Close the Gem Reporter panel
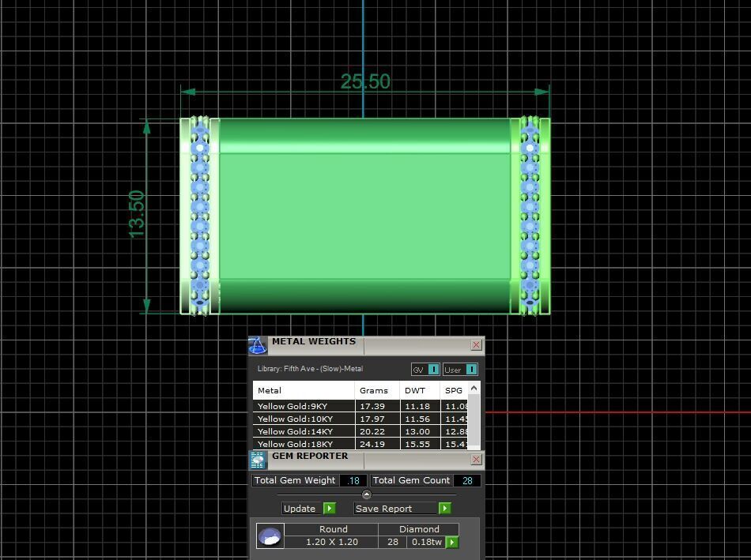This screenshot has width=751, height=560. point(476,460)
